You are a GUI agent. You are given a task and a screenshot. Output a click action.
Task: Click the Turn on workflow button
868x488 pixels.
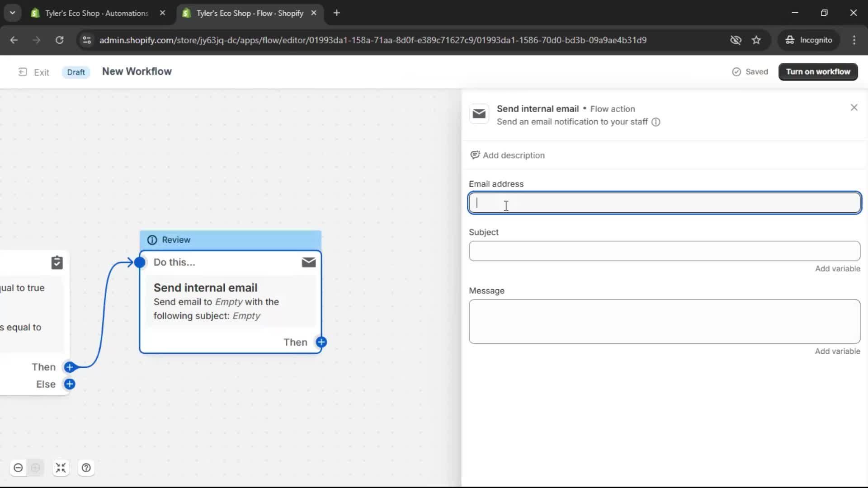click(818, 71)
